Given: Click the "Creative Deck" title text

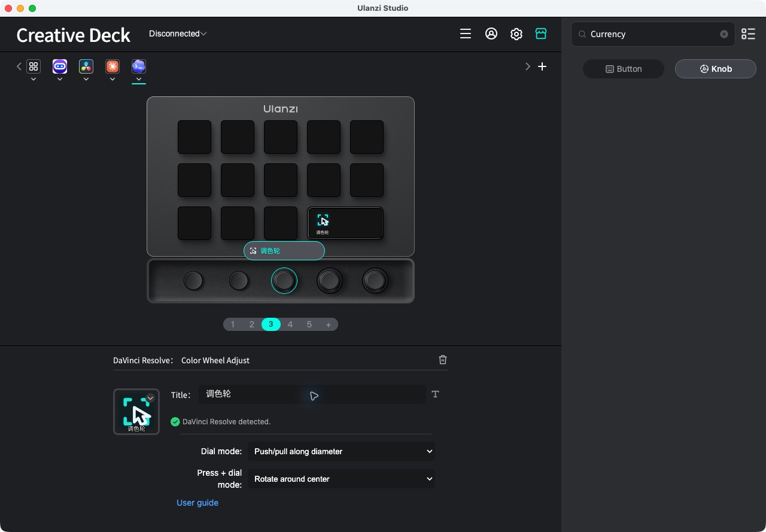Looking at the screenshot, I should (x=74, y=35).
